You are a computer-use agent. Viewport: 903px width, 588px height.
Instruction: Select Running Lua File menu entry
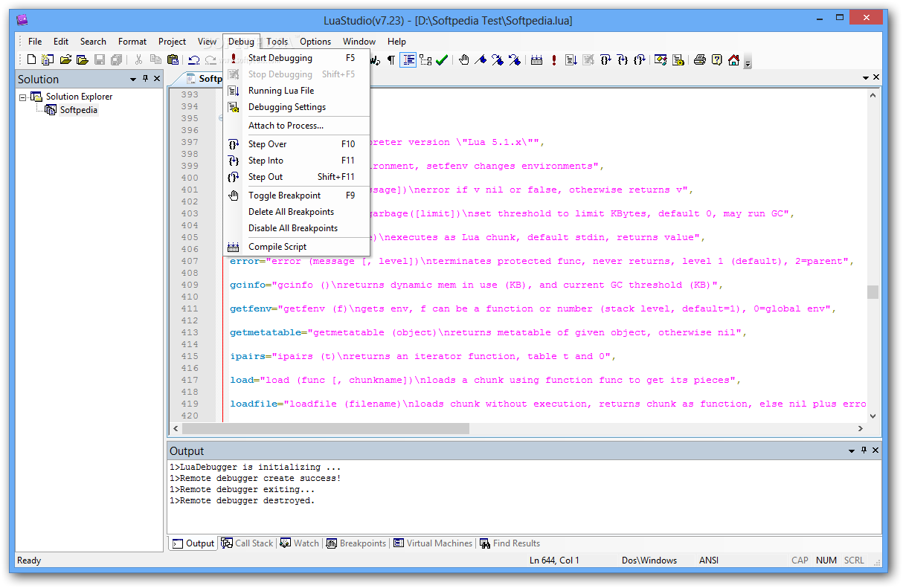click(x=297, y=91)
